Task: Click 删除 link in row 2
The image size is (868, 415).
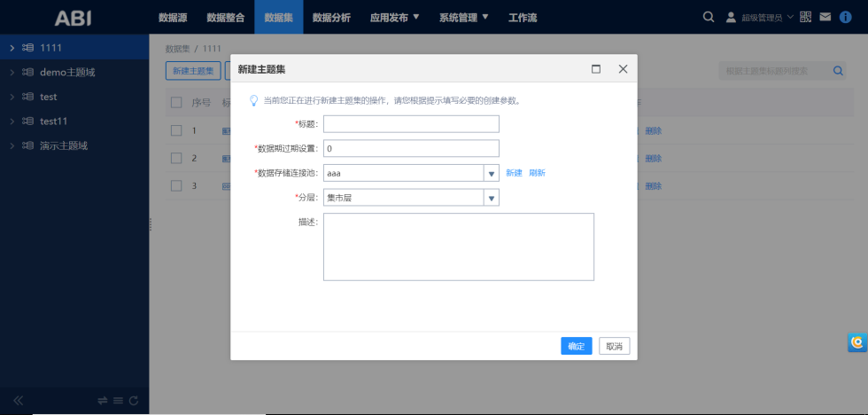Action: [x=654, y=158]
